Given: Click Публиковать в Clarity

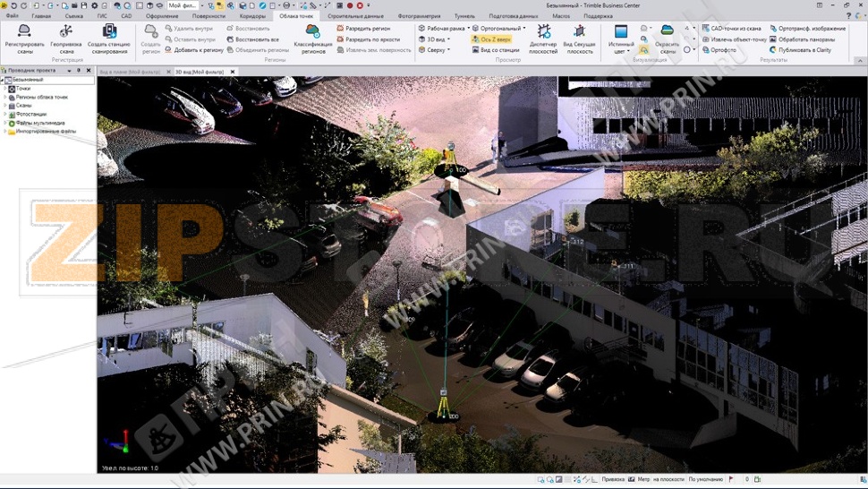Looking at the screenshot, I should 801,50.
